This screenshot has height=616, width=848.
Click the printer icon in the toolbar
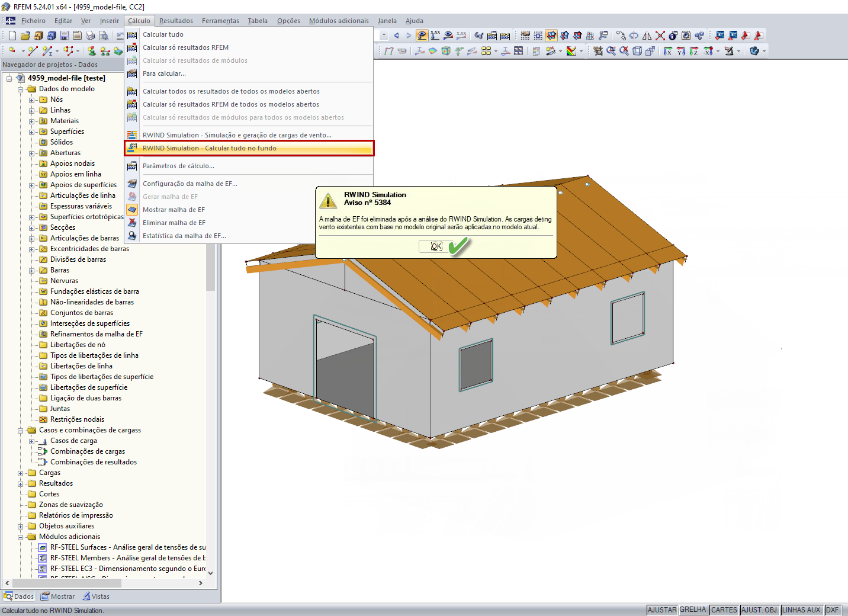91,36
